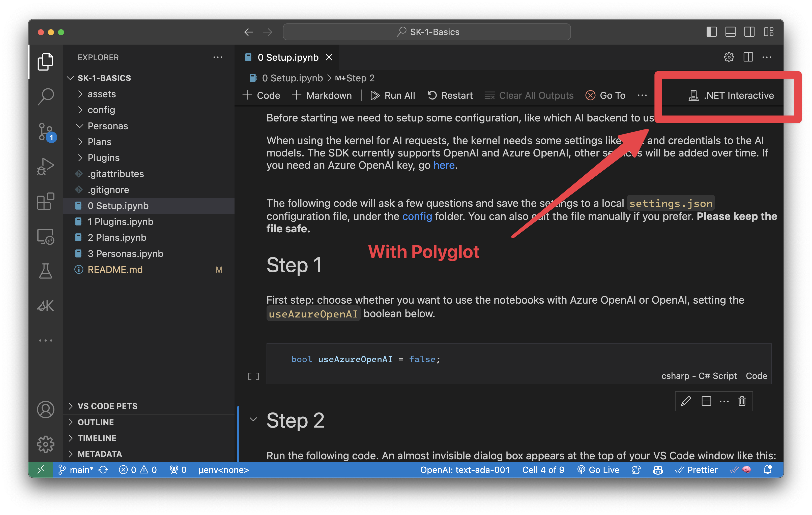Viewport: 812px width, 515px height.
Task: Expand the config folder
Action: coord(149,110)
